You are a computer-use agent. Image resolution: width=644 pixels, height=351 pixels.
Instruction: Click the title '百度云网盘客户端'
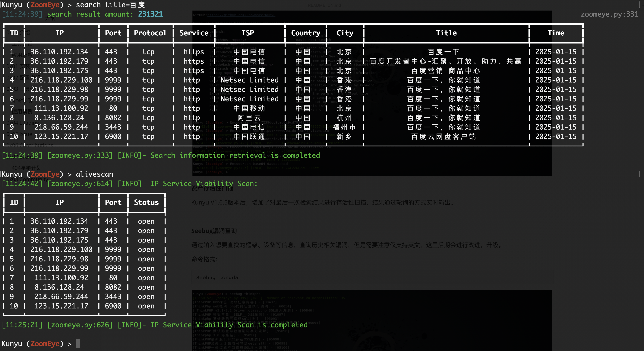tap(444, 137)
